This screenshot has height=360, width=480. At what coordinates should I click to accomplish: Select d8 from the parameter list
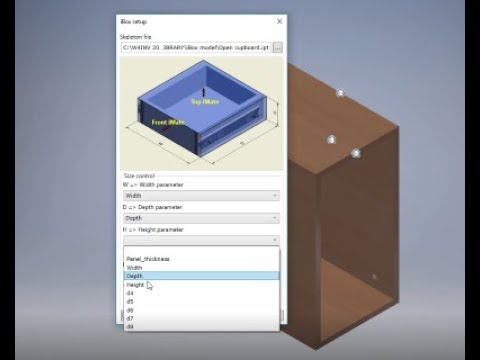[x=201, y=327]
